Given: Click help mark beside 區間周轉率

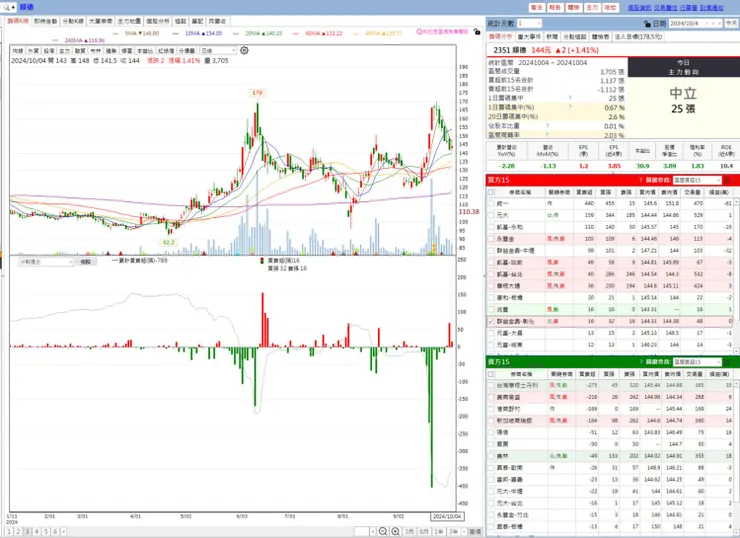Looking at the screenshot, I should (x=547, y=135).
